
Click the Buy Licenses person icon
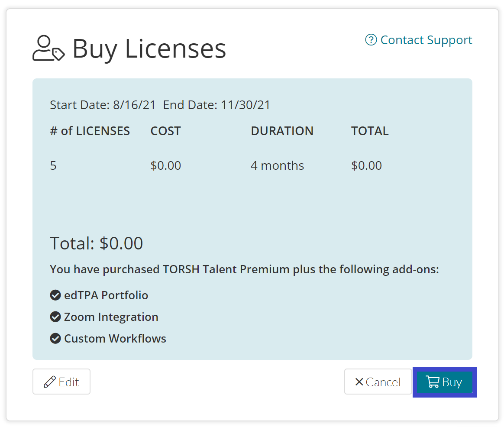point(48,49)
